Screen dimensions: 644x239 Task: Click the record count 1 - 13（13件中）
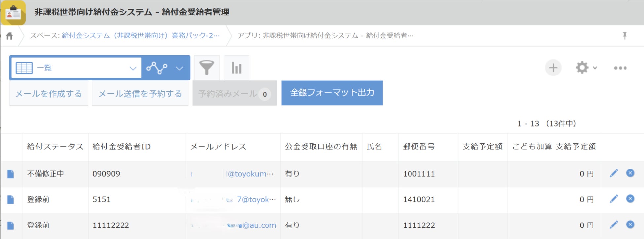[547, 124]
